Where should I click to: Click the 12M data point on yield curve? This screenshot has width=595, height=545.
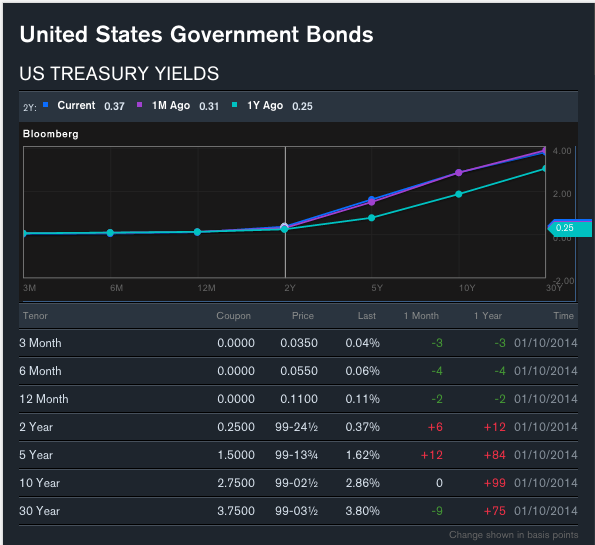(x=197, y=232)
